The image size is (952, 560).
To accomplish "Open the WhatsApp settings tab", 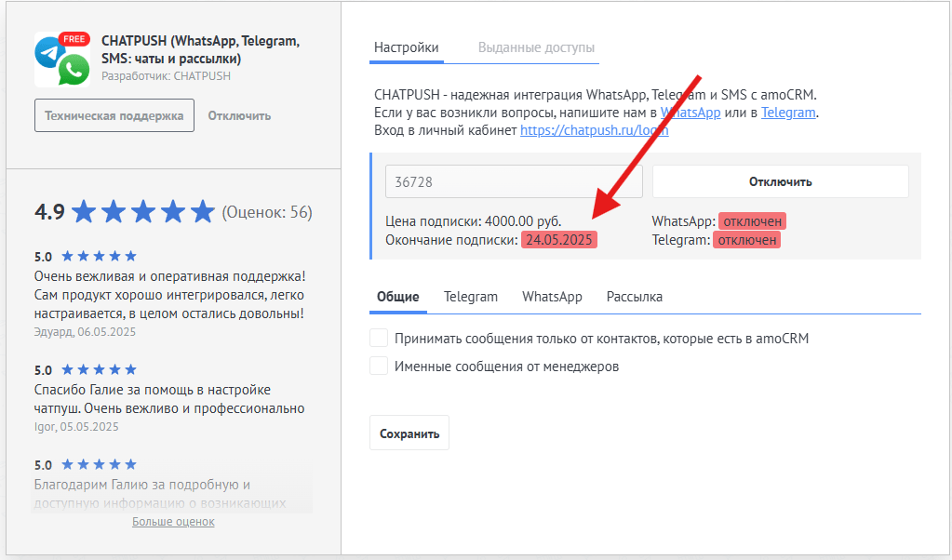I will tap(552, 297).
